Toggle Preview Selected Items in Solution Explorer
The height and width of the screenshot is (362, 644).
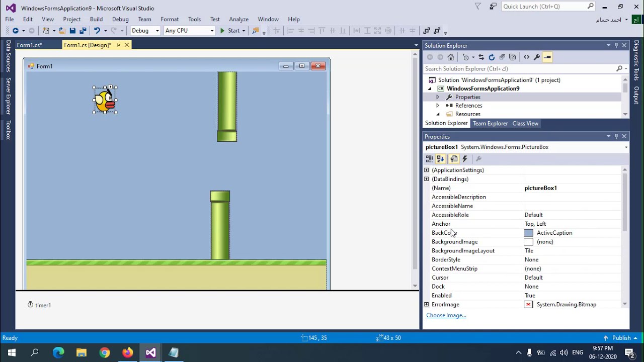click(547, 57)
